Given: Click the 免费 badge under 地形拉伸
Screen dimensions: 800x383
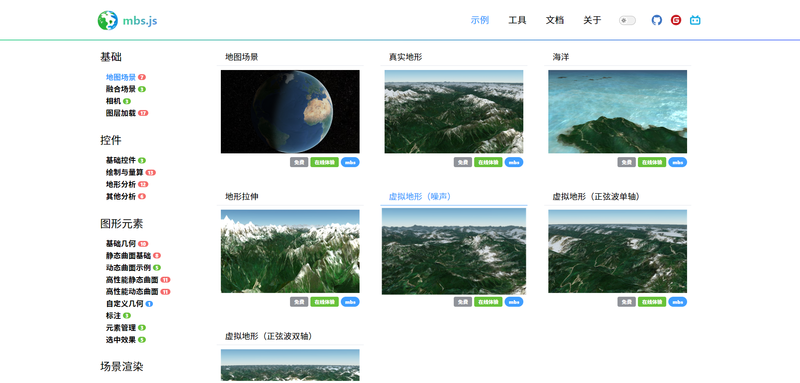Looking at the screenshot, I should click(299, 302).
